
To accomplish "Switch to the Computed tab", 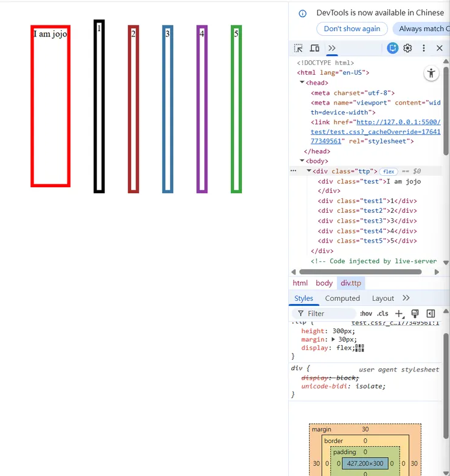I will (342, 298).
